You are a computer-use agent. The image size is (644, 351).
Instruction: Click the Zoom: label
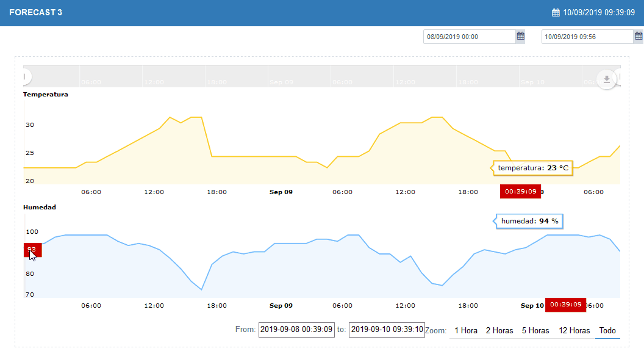(x=436, y=330)
